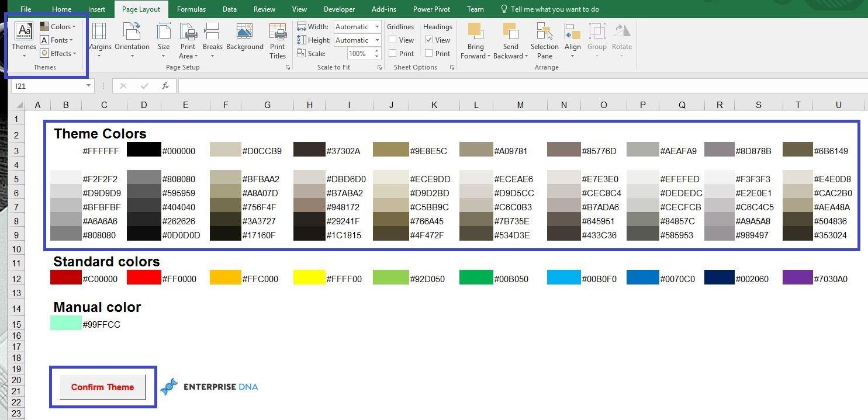868x420 pixels.
Task: Click the Select All corner triangle
Action: point(19,105)
